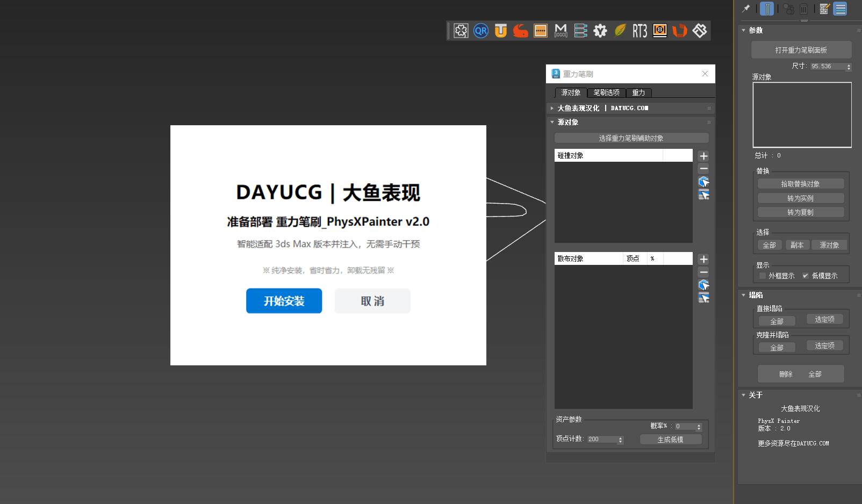
Task: Remove collision object with minus button
Action: (703, 169)
